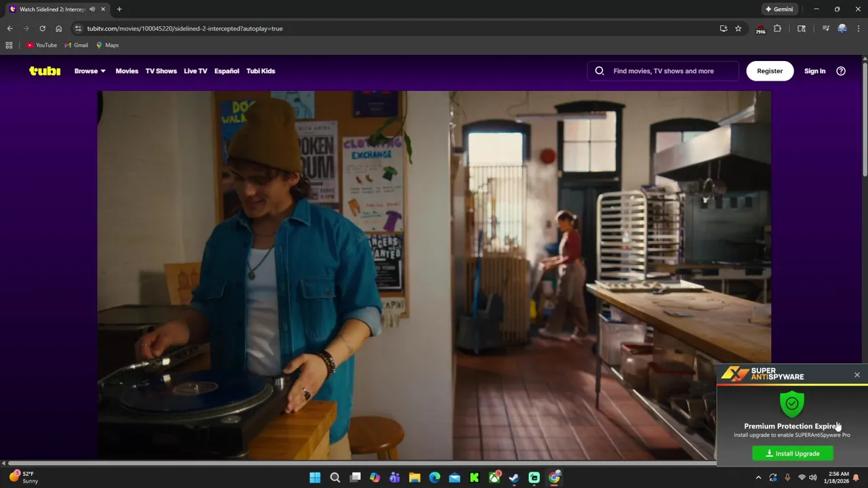The height and width of the screenshot is (488, 868).
Task: Open the Maps bookmark
Action: click(x=107, y=45)
